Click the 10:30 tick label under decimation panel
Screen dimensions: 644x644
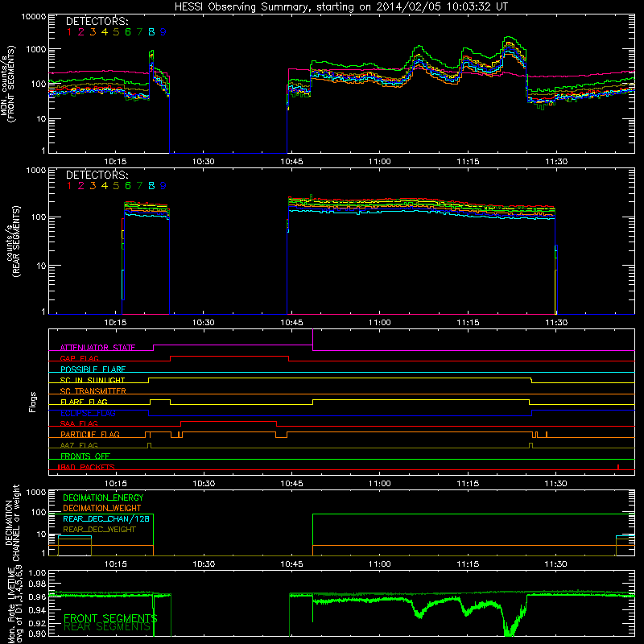coord(204,564)
